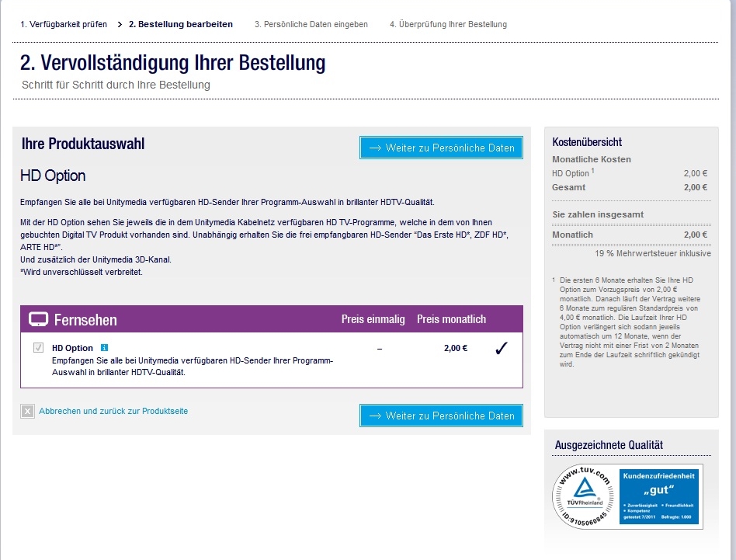Click the Ausgezeichnete Qualität heading
Viewport: 736px width, 560px height.
[609, 445]
